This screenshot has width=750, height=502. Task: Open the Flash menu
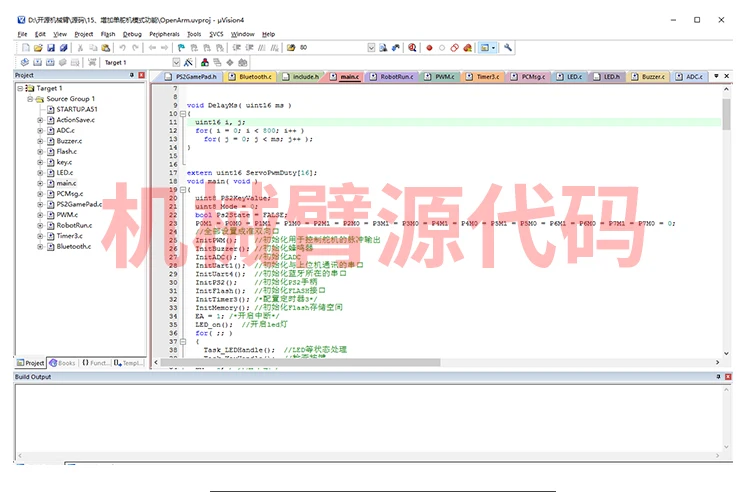(108, 34)
